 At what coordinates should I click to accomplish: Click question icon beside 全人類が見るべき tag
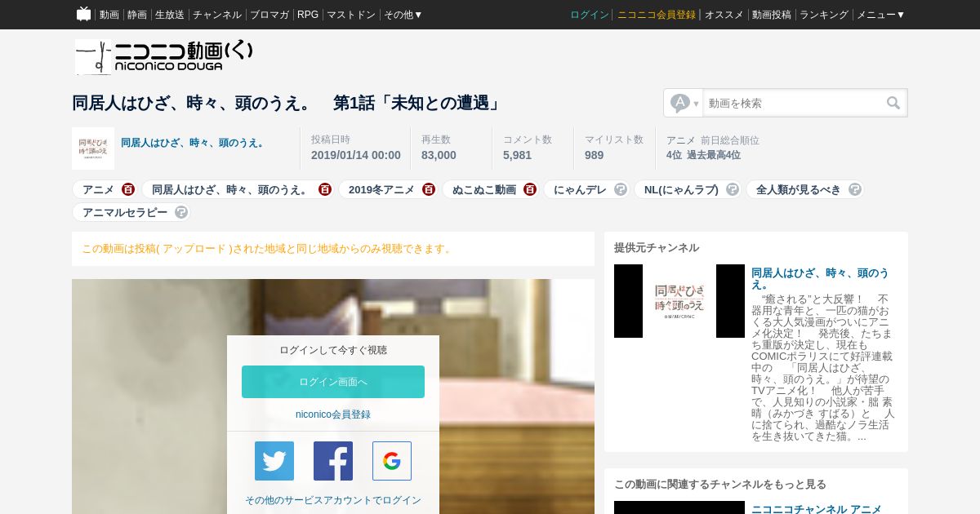855,189
